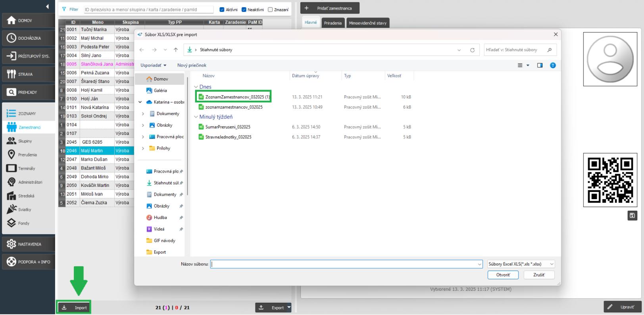The image size is (644, 315).
Task: Switch to the Priradenia tab
Action: pos(333,23)
